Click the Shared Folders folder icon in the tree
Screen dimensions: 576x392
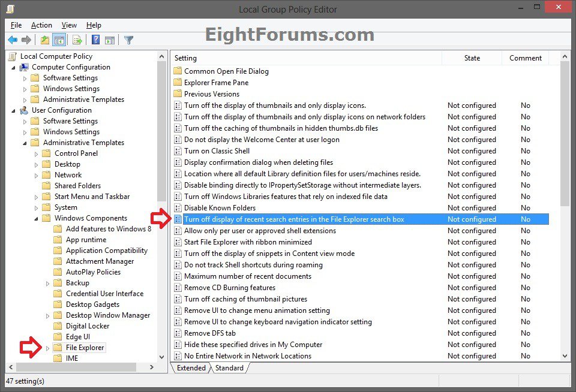click(x=46, y=185)
